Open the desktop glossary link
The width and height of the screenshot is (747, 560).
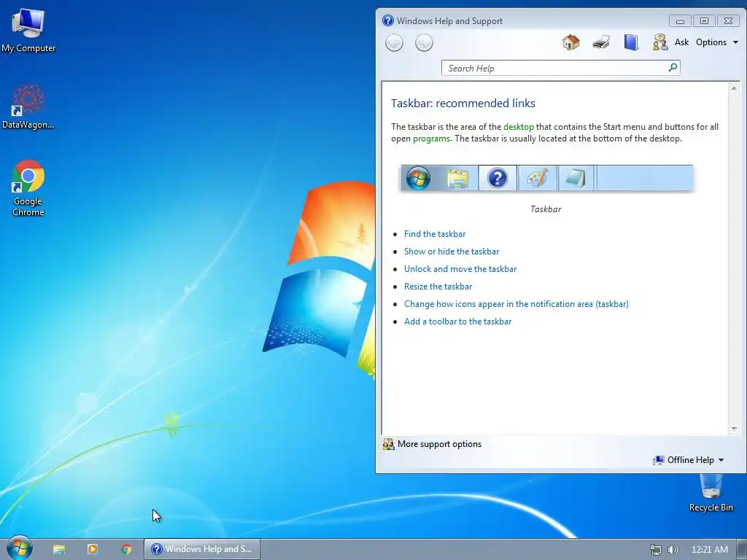(x=519, y=127)
